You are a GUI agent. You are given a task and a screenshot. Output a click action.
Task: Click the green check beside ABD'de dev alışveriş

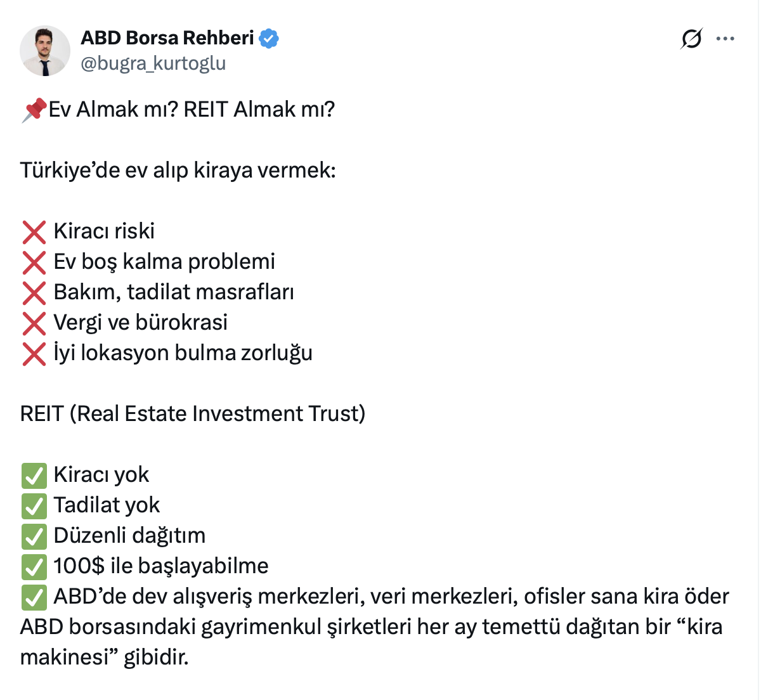pyautogui.click(x=34, y=597)
